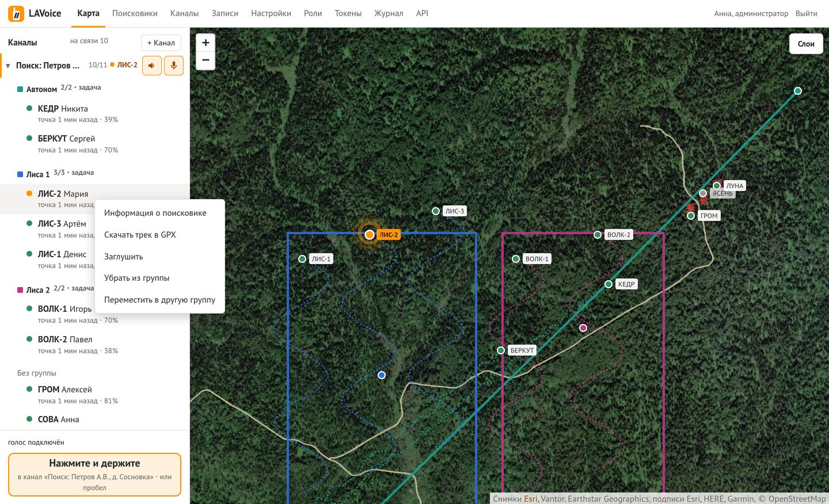Zoom out the map with minus button

click(206, 60)
